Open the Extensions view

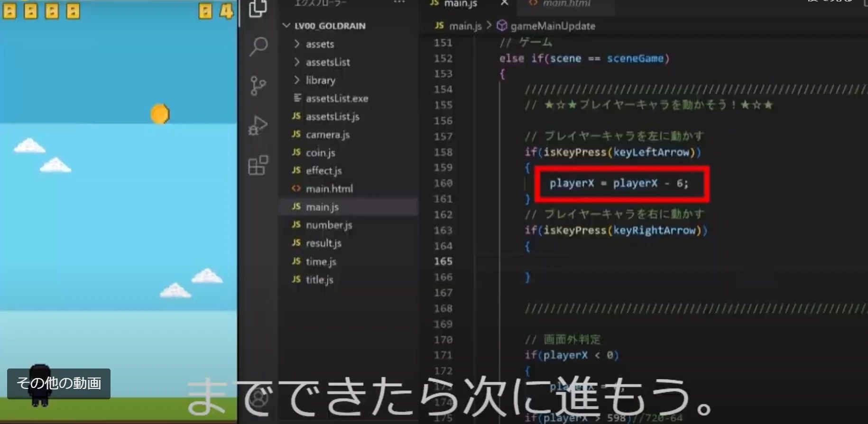click(258, 166)
